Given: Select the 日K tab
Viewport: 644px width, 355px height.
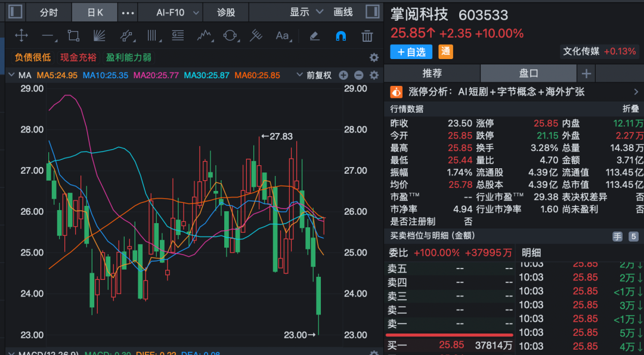Looking at the screenshot, I should (95, 13).
